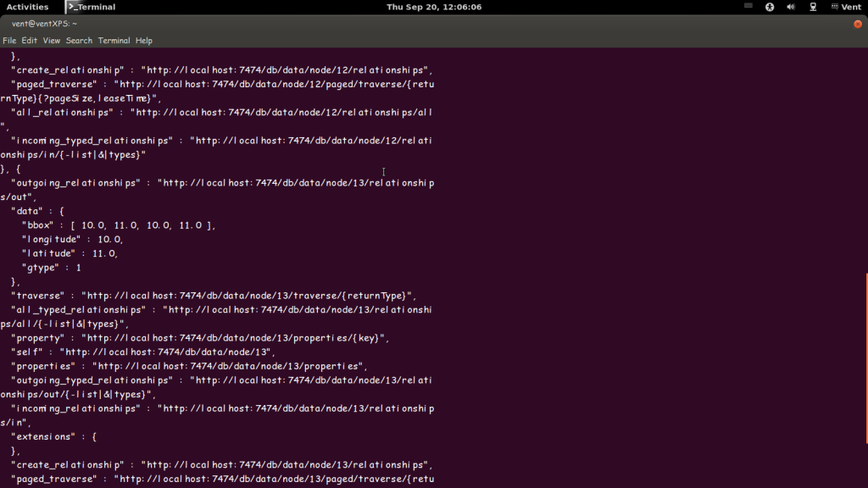868x488 pixels.
Task: Open the Search menu
Action: pos(79,41)
